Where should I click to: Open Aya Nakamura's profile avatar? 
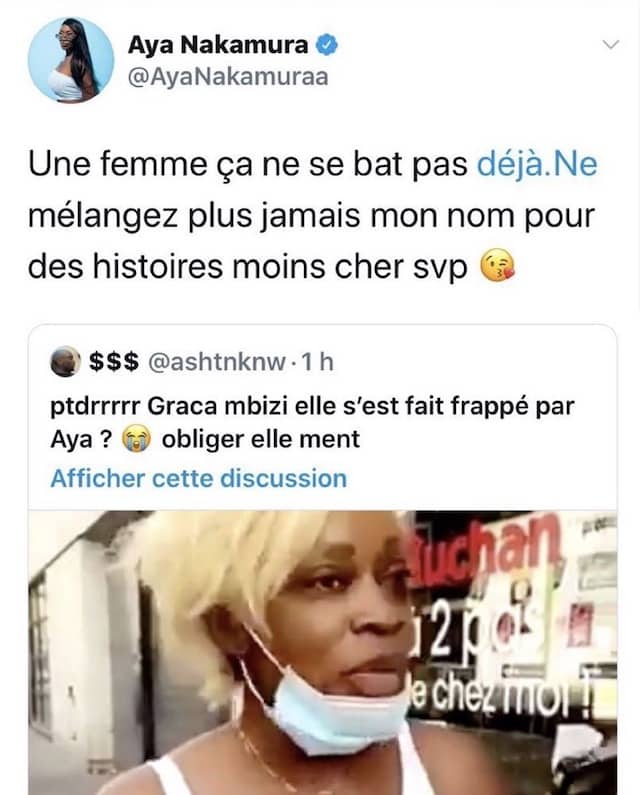click(x=70, y=60)
